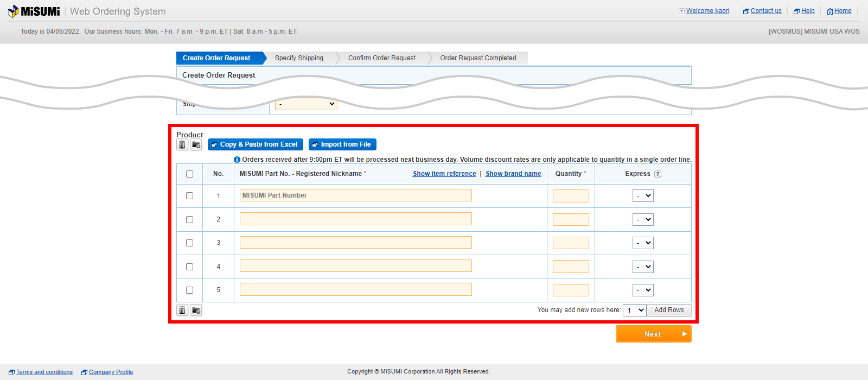Focus the part number field in row 2
Screen dimensions: 868x380
pos(356,219)
